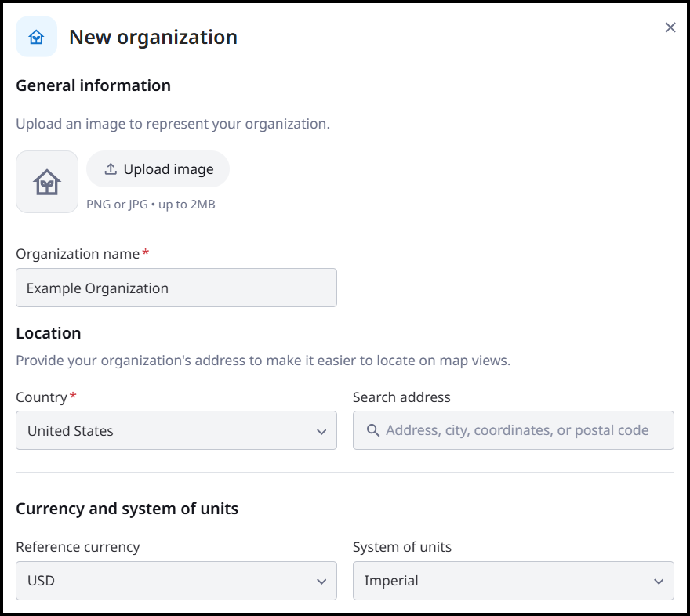
Task: Click the Reference currency label
Action: 78,547
